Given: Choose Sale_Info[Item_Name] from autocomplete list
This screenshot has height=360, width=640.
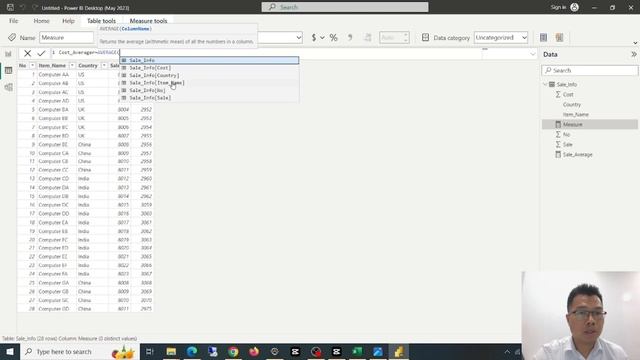Looking at the screenshot, I should tap(209, 83).
